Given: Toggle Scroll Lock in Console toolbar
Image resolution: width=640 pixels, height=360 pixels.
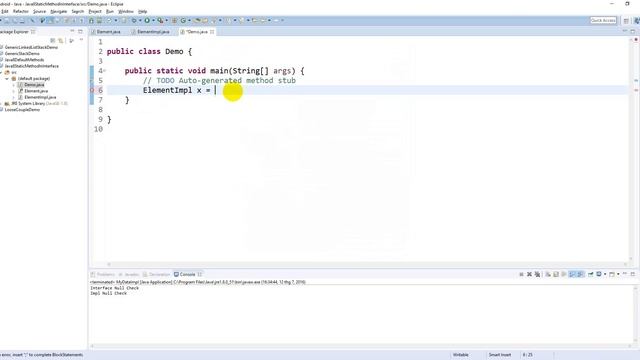Looking at the screenshot, I should tap(556, 274).
